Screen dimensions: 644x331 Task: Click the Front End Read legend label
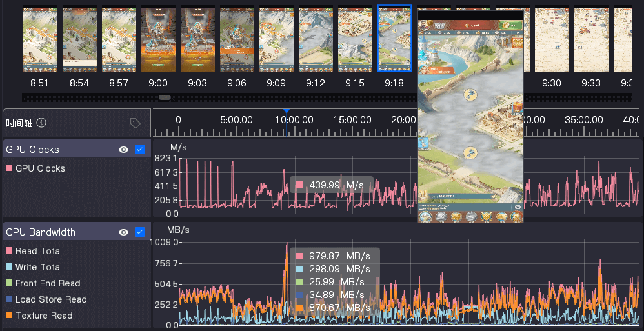point(48,283)
